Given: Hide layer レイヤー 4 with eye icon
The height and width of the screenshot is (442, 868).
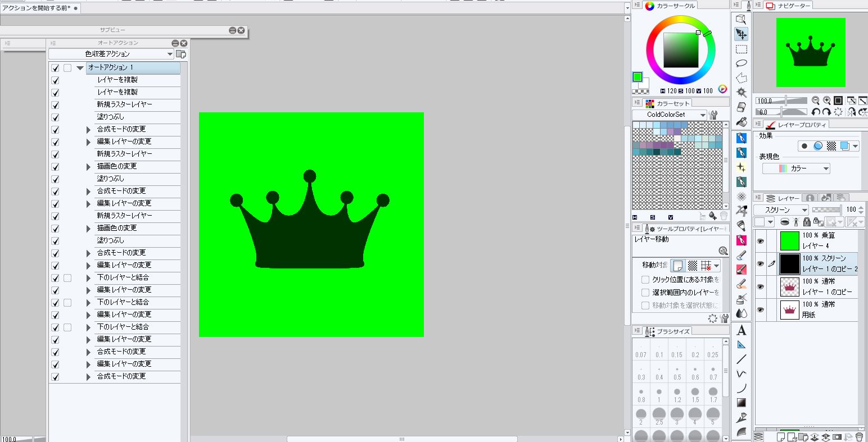Looking at the screenshot, I should [x=760, y=241].
